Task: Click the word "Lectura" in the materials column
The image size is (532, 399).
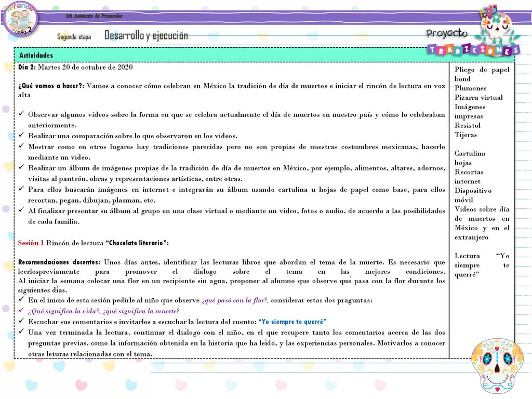Action: coord(467,256)
